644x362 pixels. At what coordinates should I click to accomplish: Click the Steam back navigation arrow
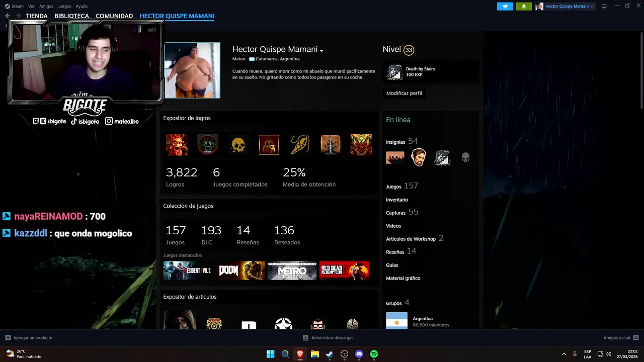pyautogui.click(x=8, y=16)
